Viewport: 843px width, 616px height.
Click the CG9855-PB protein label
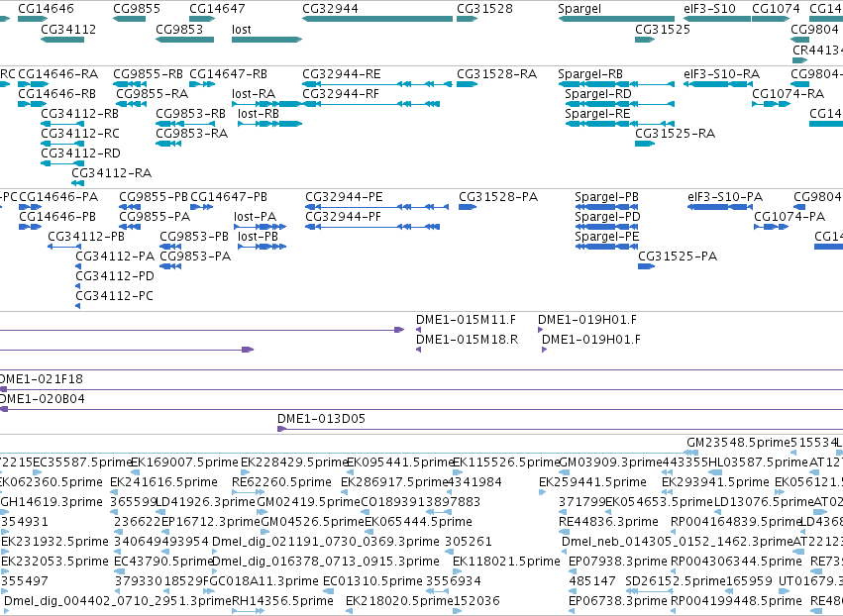tap(154, 197)
